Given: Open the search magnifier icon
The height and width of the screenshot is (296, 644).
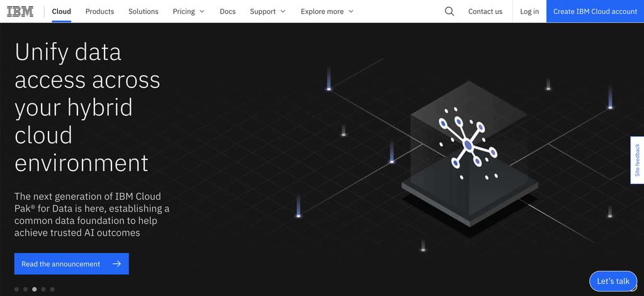Looking at the screenshot, I should coord(449,11).
